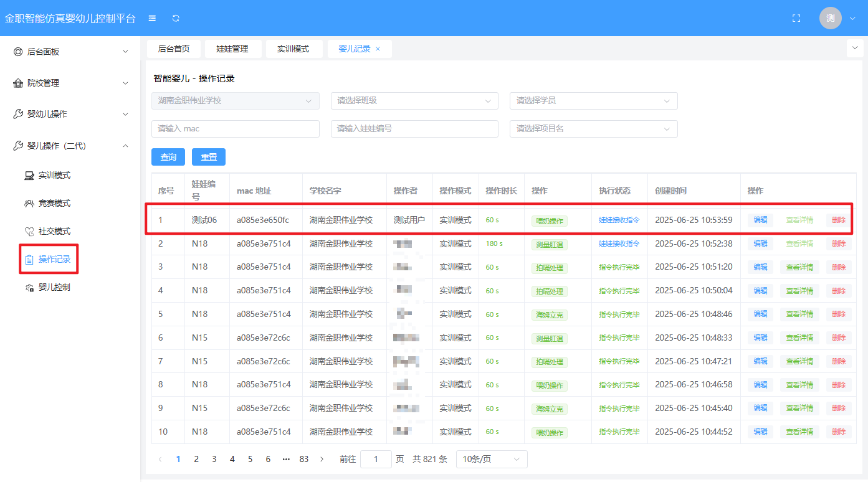This screenshot has width=868, height=482.
Task: Click the 执行状态 column header
Action: (615, 191)
